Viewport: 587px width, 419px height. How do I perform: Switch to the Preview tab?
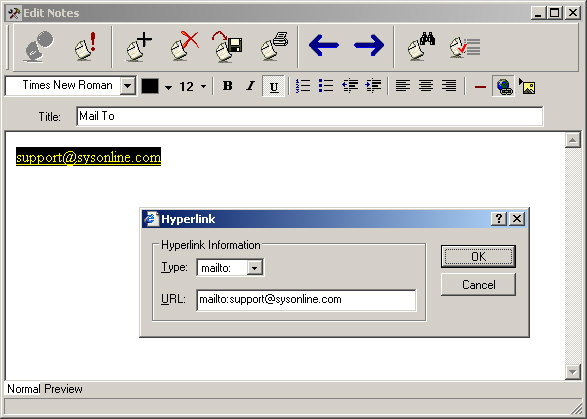(63, 389)
